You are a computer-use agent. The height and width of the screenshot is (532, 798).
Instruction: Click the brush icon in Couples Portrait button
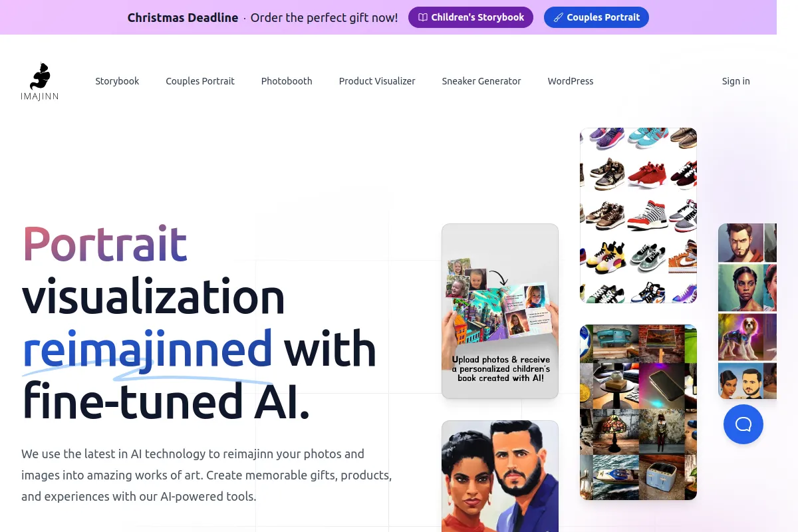(559, 17)
